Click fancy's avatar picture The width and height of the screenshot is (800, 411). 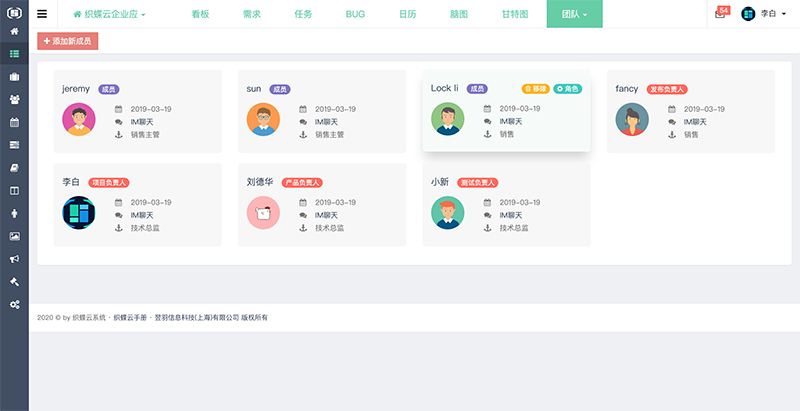click(x=632, y=119)
